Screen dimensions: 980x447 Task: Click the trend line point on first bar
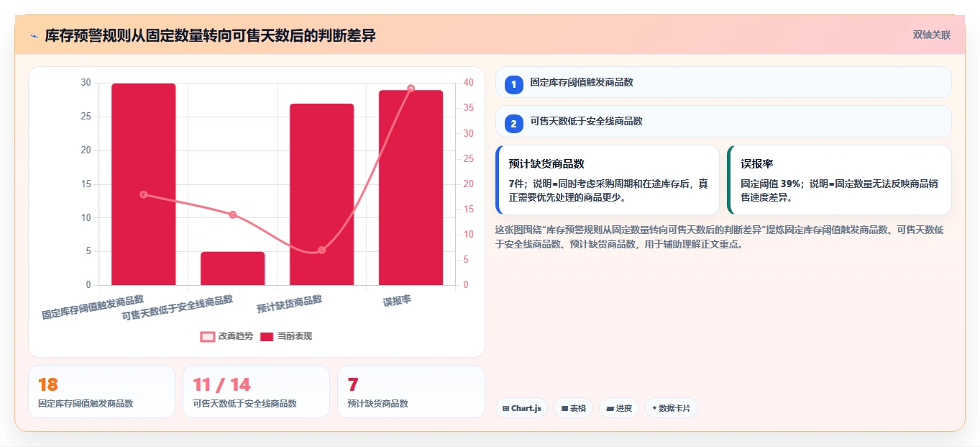(x=144, y=194)
